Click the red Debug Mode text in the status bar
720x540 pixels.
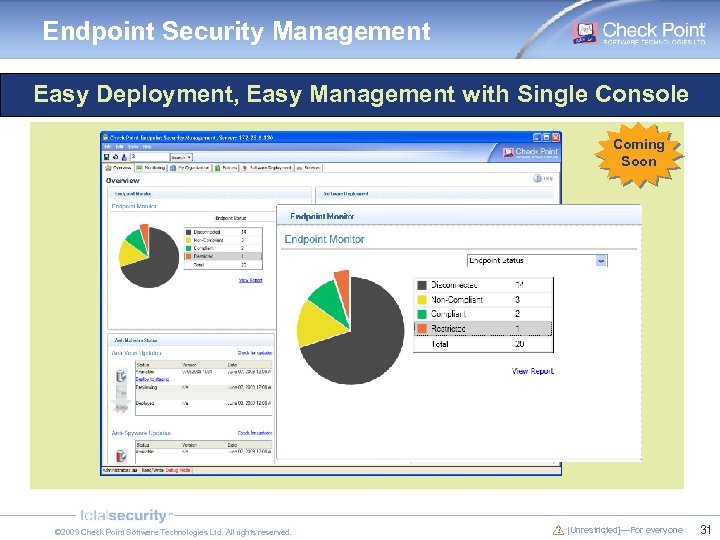178,470
